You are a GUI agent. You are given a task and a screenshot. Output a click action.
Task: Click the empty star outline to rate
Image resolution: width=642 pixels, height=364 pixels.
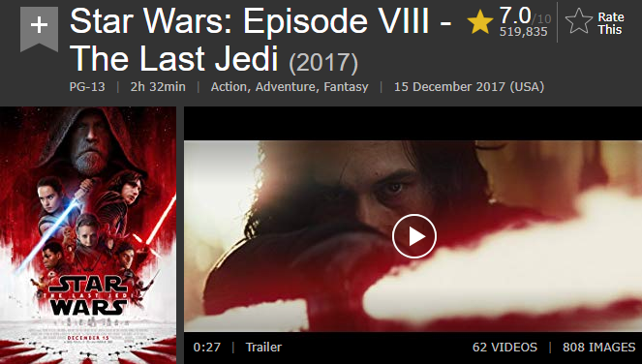(578, 21)
